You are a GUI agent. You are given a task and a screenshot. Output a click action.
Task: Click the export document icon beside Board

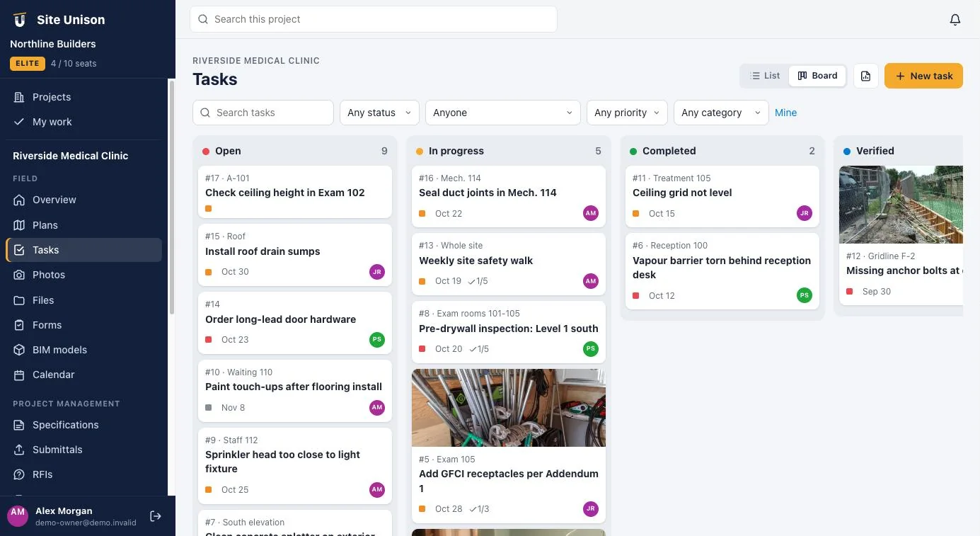click(x=865, y=76)
